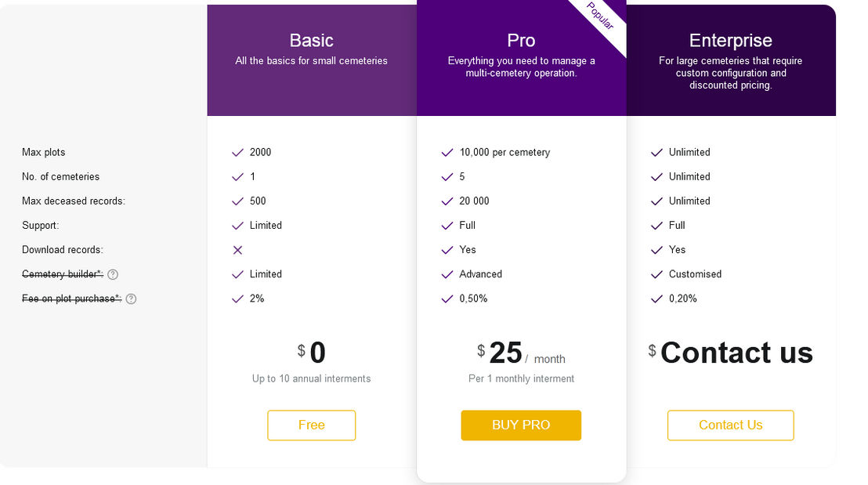Click the Popular ribbon on the Pro plan
868x485 pixels.
click(x=601, y=16)
